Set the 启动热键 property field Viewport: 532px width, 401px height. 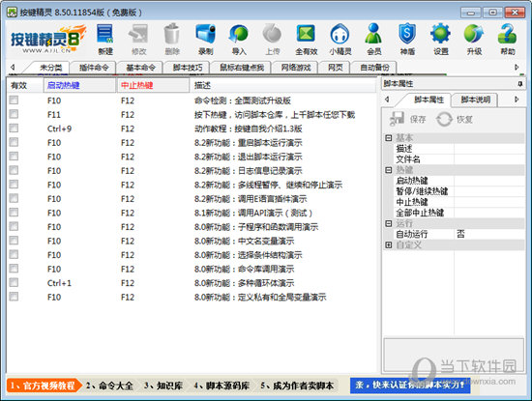(x=488, y=181)
